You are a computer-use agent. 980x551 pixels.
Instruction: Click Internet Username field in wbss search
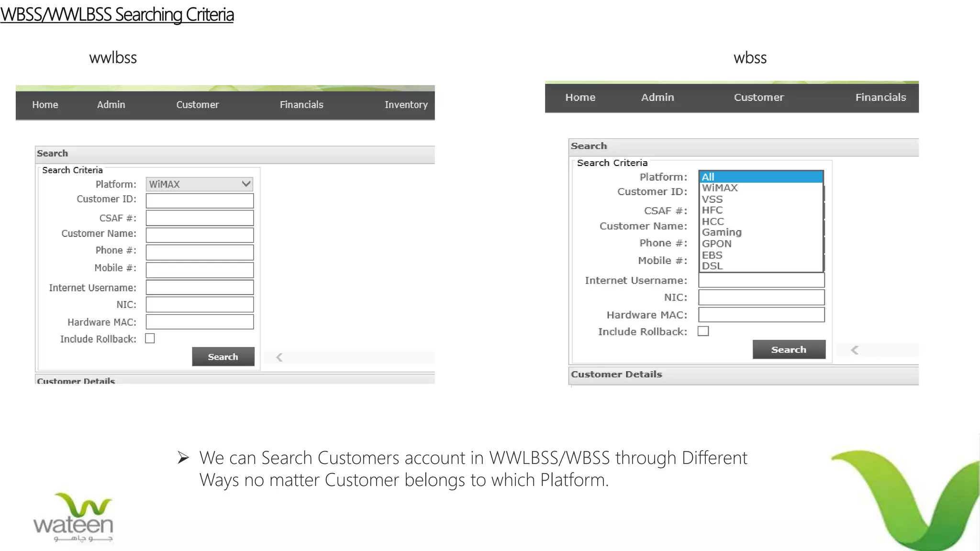(x=761, y=280)
